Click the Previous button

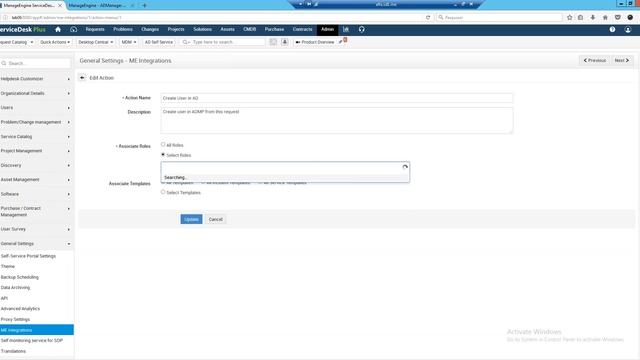594,60
